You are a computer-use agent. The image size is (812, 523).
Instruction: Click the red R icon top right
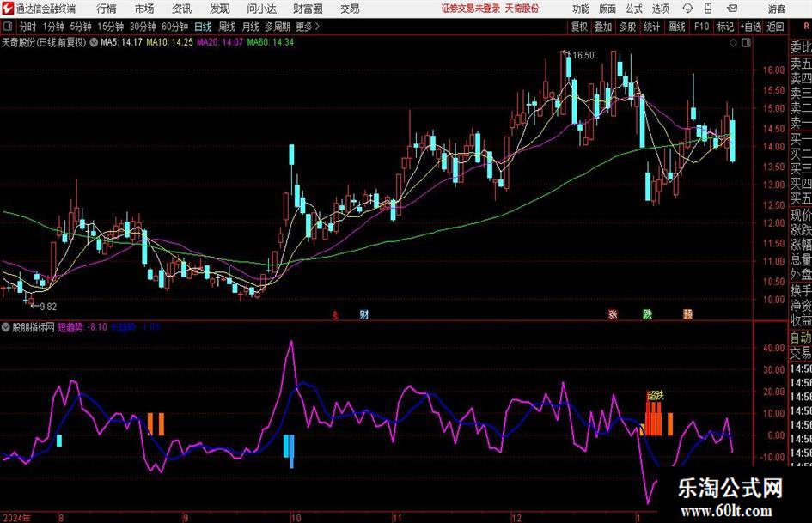pos(806,27)
